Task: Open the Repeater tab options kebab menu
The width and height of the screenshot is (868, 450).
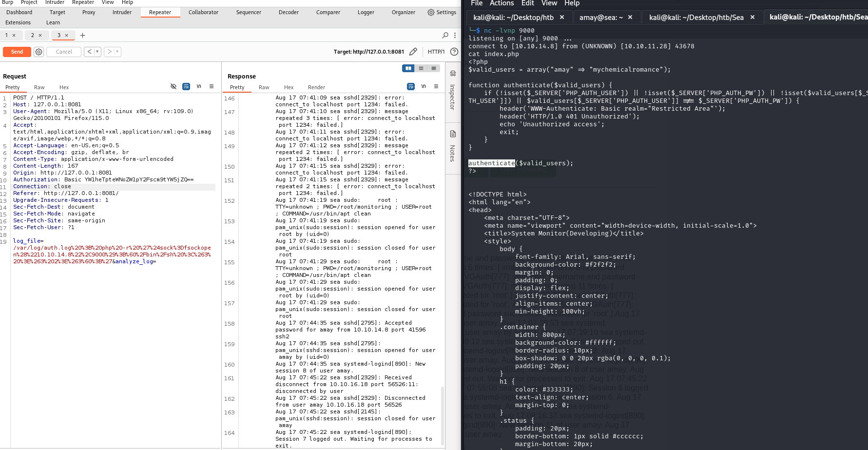Action: (x=455, y=35)
